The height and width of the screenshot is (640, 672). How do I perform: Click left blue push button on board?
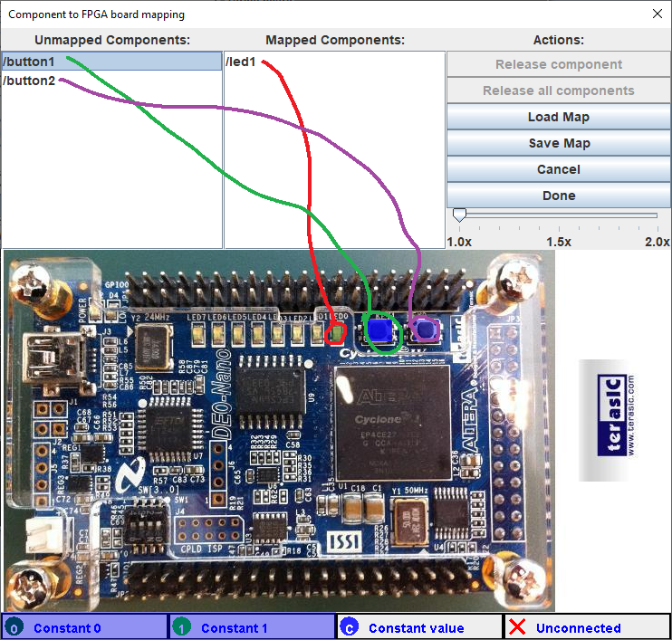tap(379, 330)
